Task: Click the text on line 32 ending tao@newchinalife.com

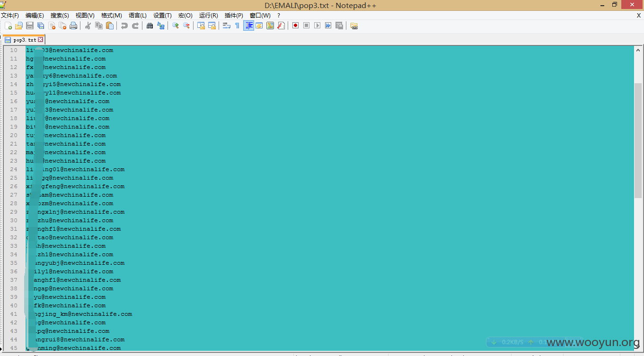Action: [70, 237]
